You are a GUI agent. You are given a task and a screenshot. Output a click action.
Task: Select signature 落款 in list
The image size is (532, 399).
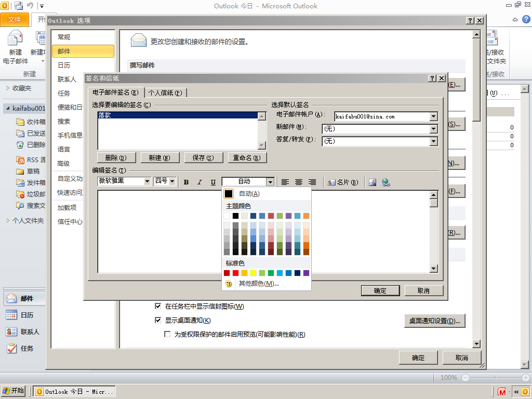[x=178, y=115]
